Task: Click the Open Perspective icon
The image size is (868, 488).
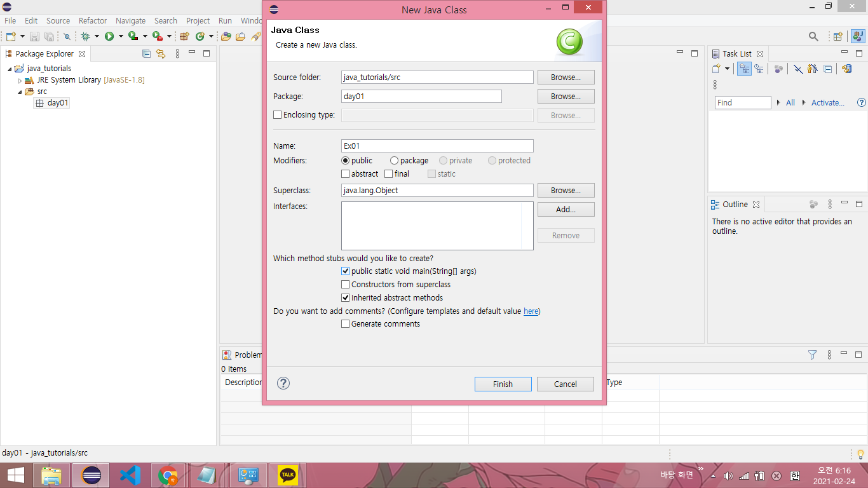Action: [837, 36]
